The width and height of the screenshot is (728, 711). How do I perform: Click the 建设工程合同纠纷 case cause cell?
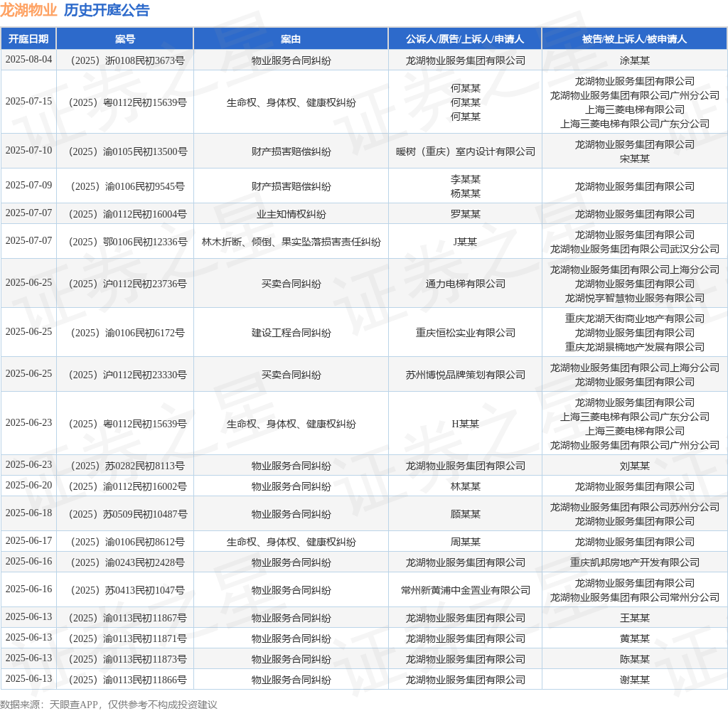click(x=291, y=333)
